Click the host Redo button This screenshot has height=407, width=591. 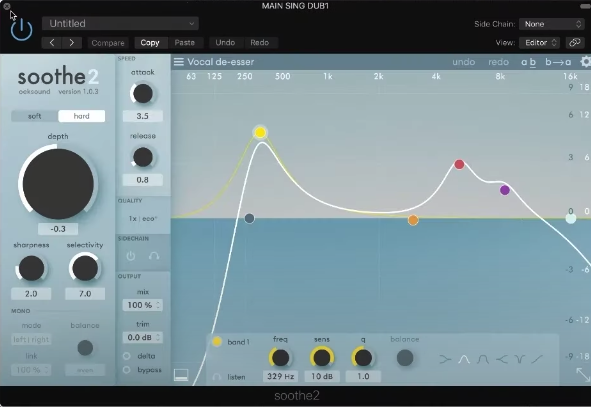click(x=260, y=43)
